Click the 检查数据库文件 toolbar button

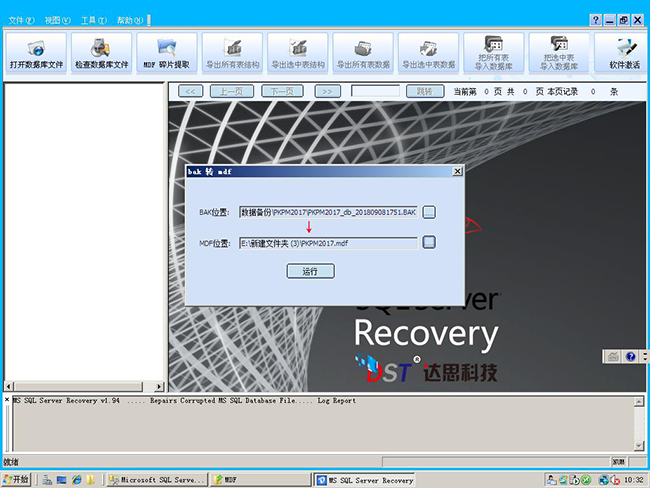point(102,53)
